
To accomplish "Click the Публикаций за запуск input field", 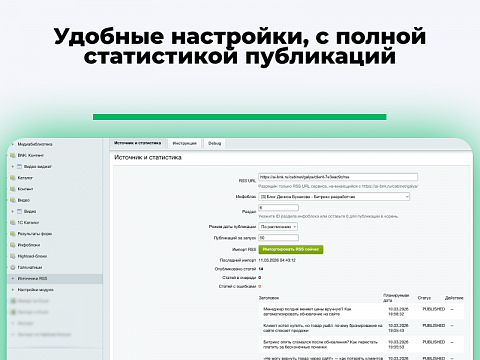I will coord(279,238).
